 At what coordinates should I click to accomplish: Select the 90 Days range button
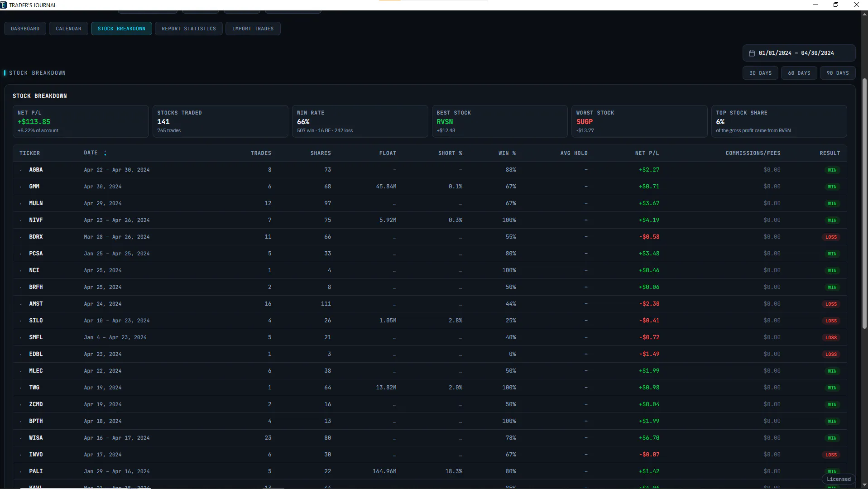[x=838, y=73]
